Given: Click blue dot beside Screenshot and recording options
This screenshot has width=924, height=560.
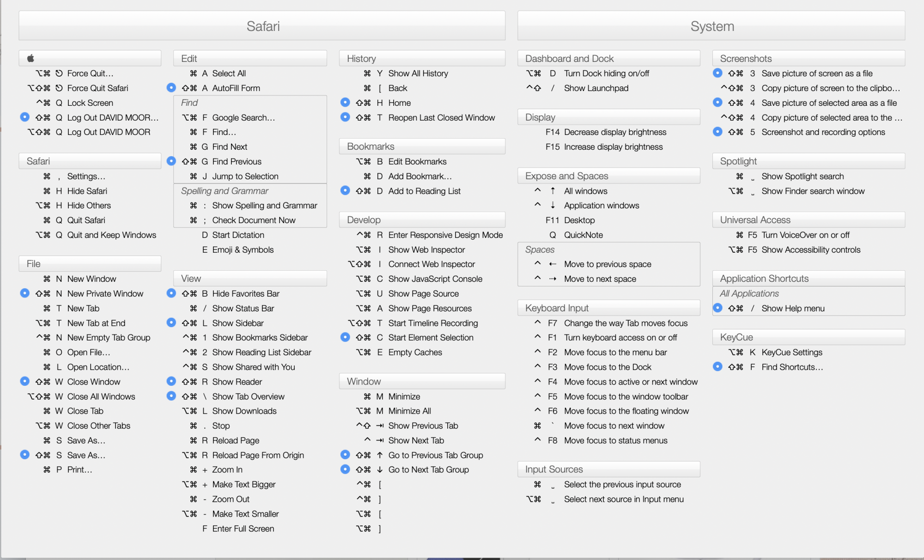Looking at the screenshot, I should (x=717, y=132).
